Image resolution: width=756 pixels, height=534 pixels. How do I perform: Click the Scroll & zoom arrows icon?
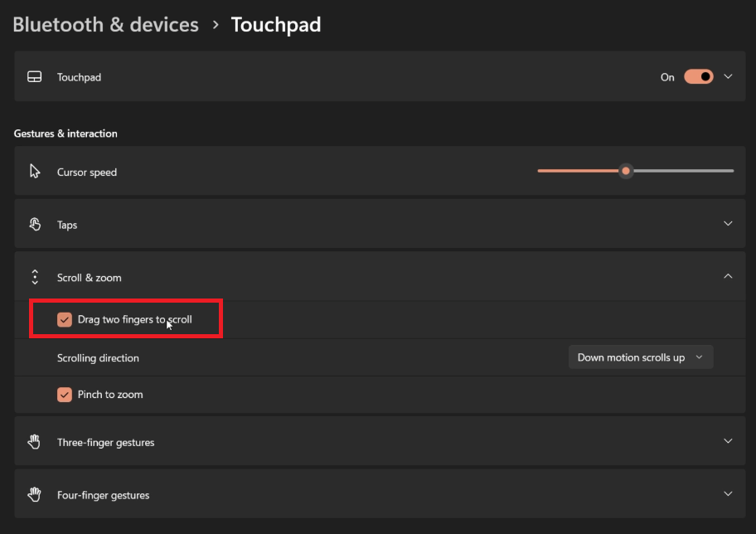pos(34,276)
